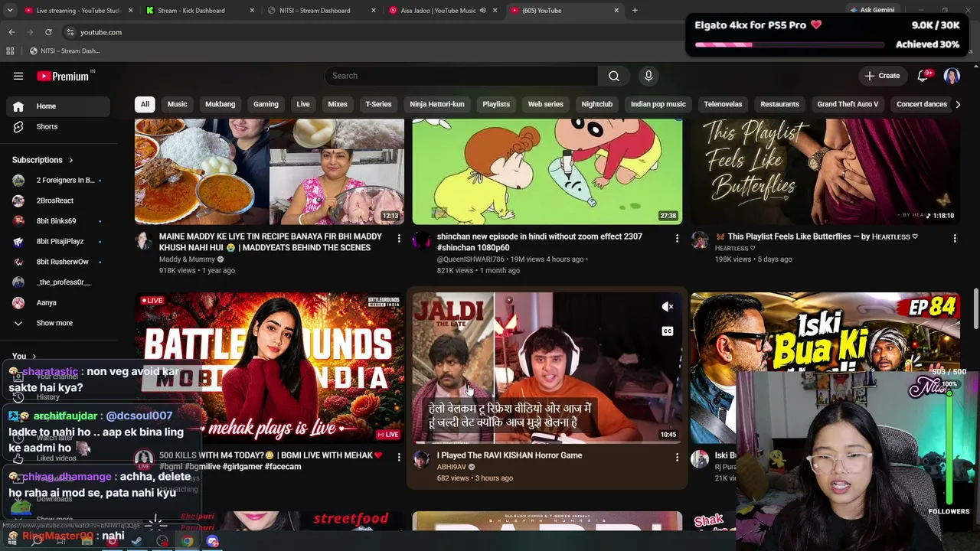Open options for the Butterflies playlist video
The image size is (980, 551).
(955, 239)
